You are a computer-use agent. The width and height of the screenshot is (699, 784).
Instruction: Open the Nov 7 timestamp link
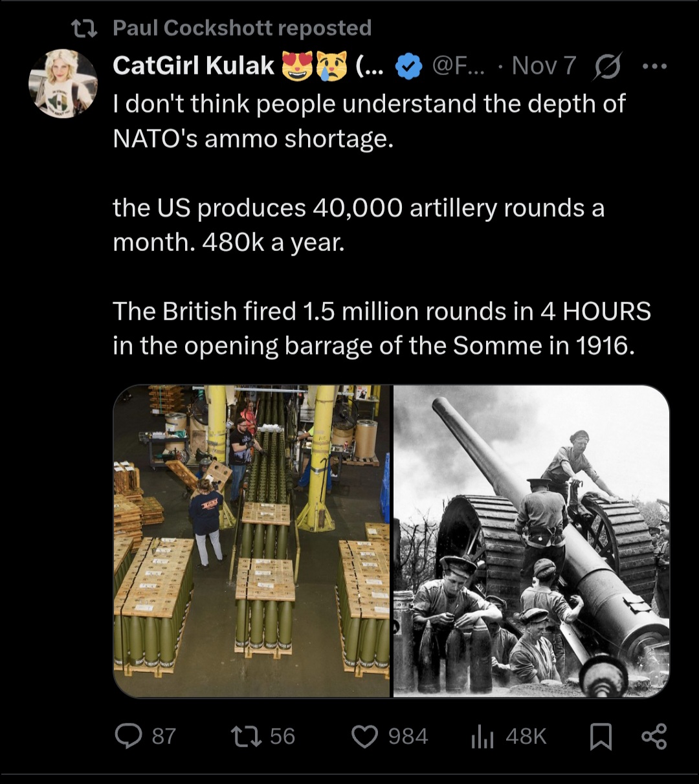click(544, 66)
